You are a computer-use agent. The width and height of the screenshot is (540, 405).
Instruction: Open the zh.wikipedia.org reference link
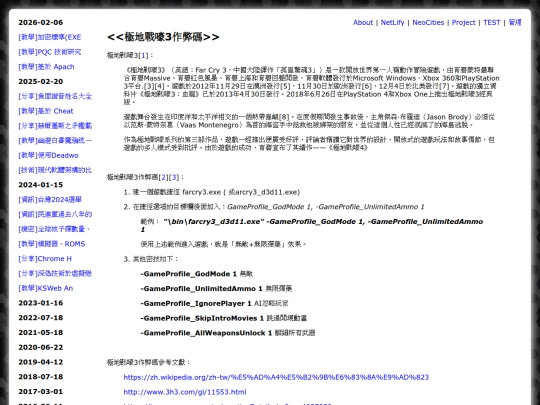pyautogui.click(x=276, y=377)
